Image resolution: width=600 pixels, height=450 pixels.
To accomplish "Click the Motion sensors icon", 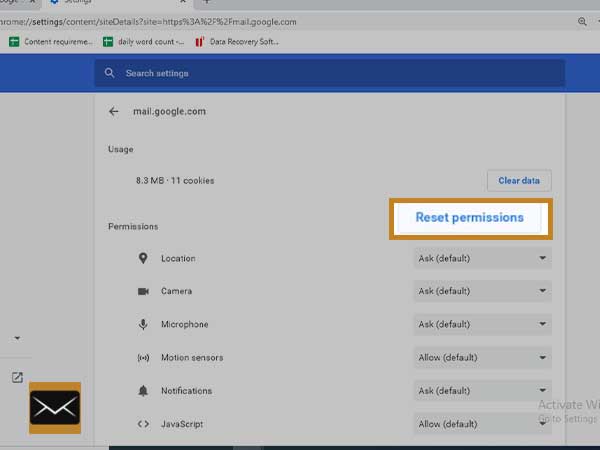I will tap(143, 358).
